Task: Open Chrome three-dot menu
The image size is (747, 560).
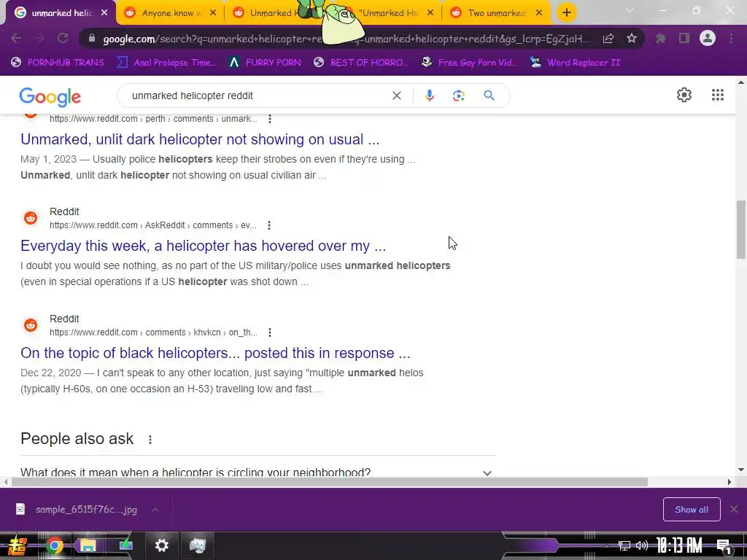Action: point(731,38)
